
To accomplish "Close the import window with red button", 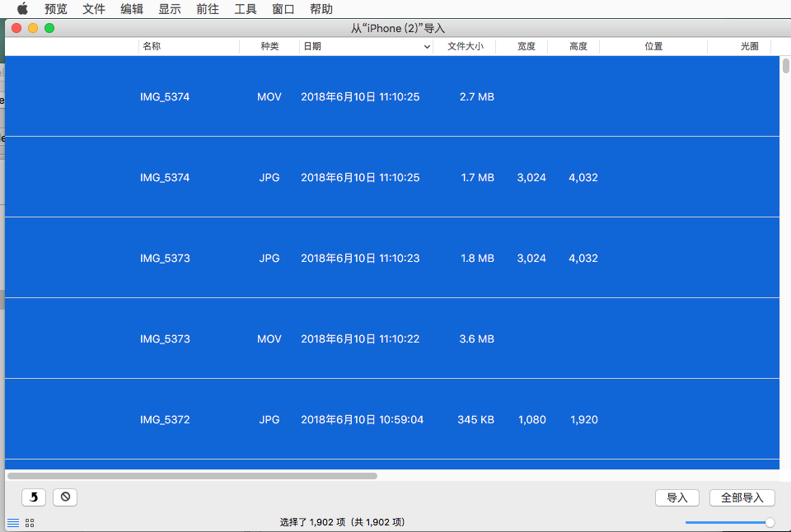I will pyautogui.click(x=16, y=28).
